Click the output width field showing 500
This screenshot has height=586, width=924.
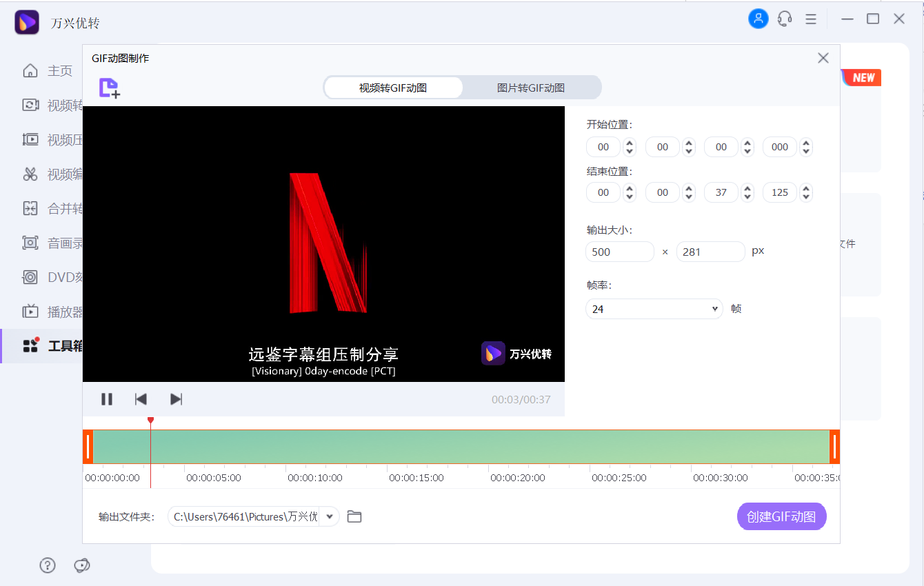[619, 251]
